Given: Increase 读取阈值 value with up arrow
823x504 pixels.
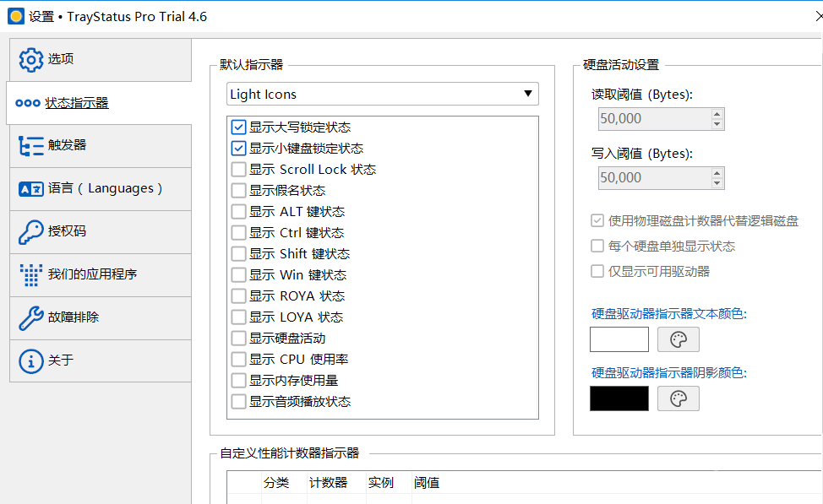Looking at the screenshot, I should [x=717, y=114].
